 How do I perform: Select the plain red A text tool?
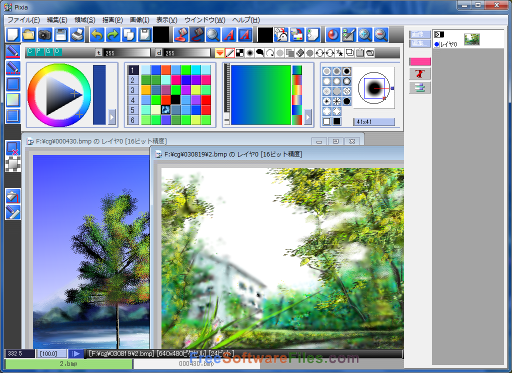coord(229,35)
